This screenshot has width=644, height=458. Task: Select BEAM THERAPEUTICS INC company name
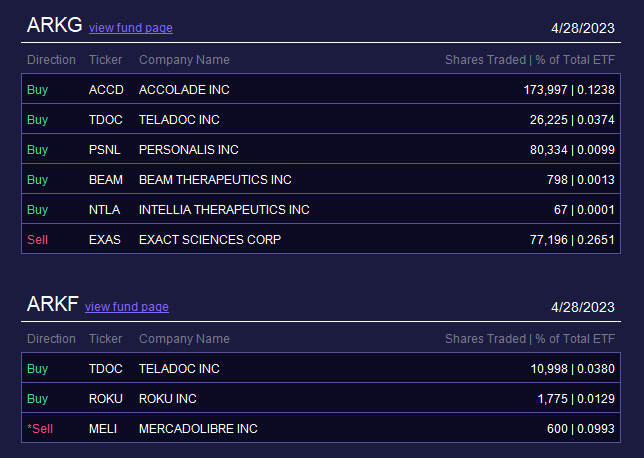215,180
